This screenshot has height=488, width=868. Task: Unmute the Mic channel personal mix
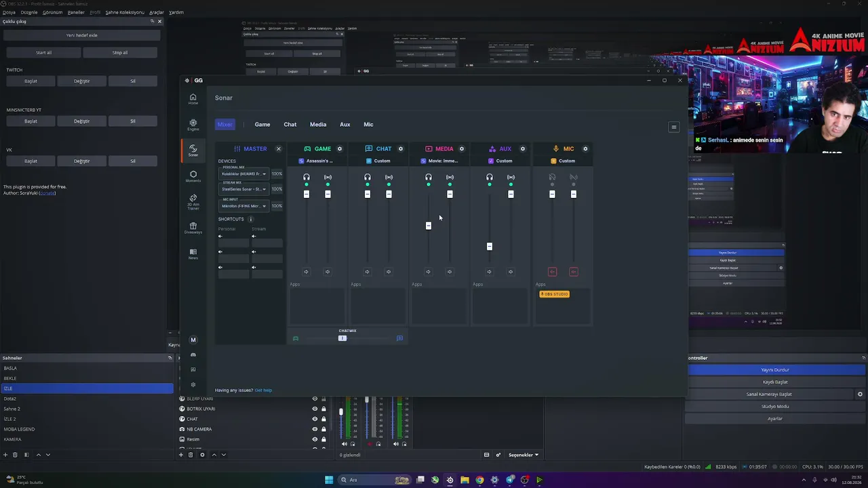coord(552,272)
